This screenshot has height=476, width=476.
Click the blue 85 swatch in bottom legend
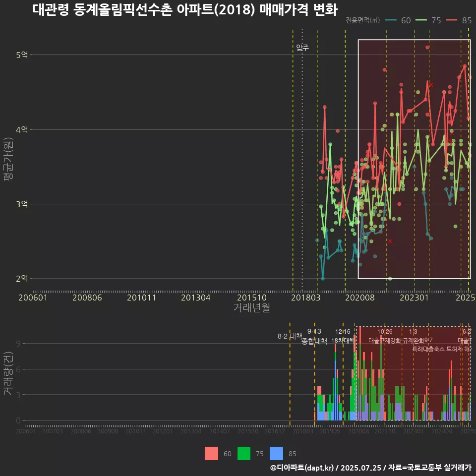[x=276, y=454]
